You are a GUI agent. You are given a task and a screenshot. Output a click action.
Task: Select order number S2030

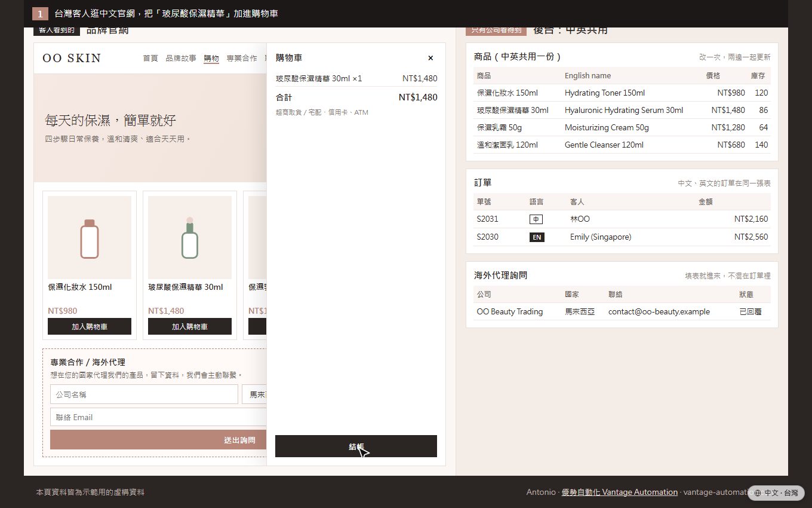click(487, 237)
